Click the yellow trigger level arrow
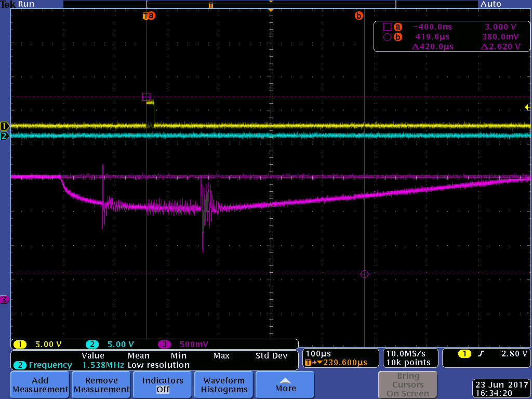532x399 pixels. point(527,107)
